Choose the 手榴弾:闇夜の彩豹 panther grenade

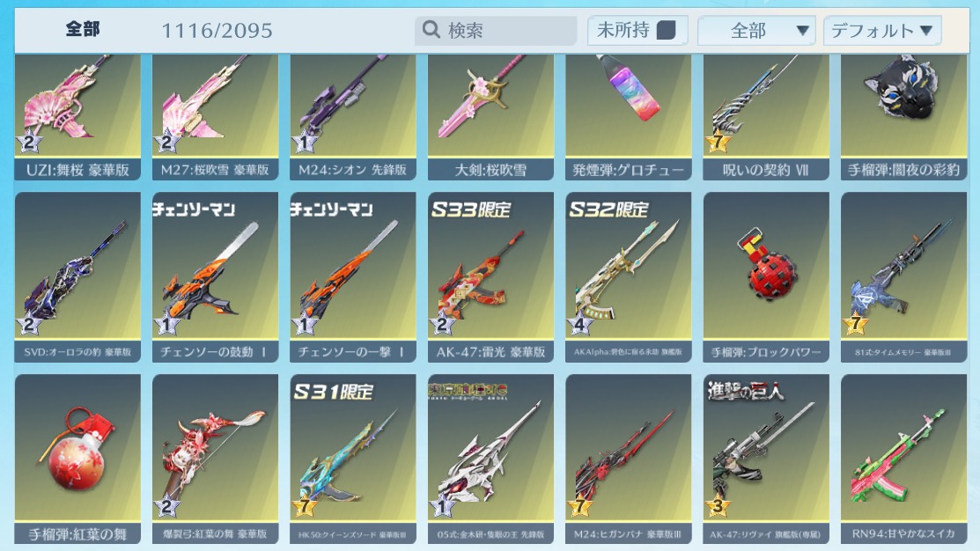point(903,117)
